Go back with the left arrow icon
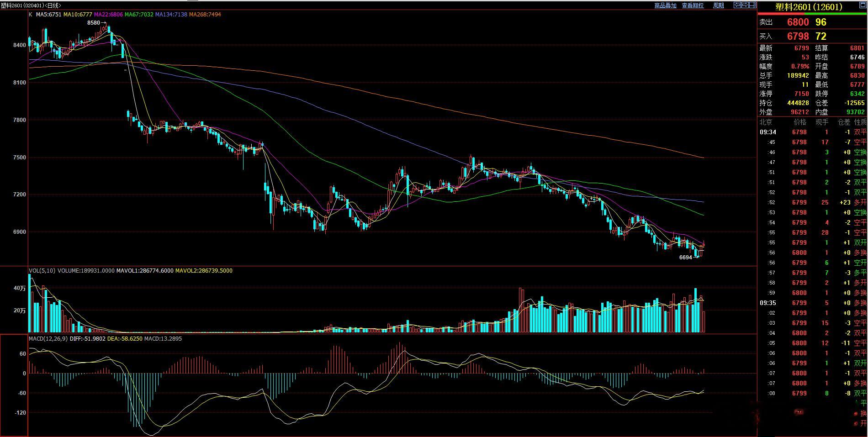868x437 pixels. (737, 5)
